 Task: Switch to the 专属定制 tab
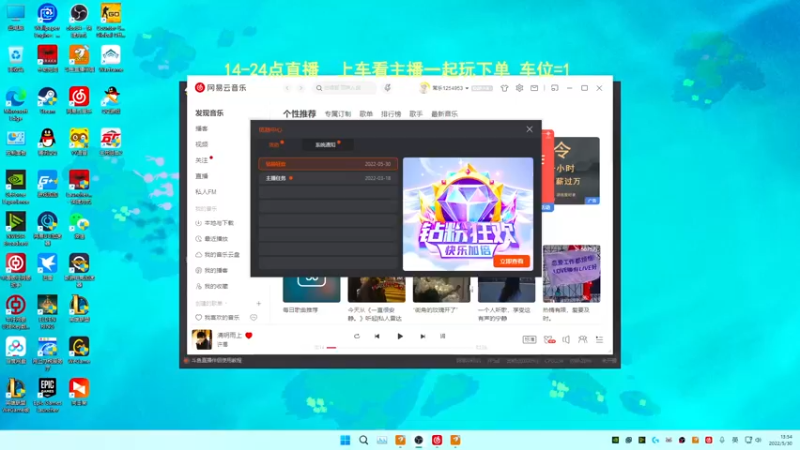[x=338, y=114]
